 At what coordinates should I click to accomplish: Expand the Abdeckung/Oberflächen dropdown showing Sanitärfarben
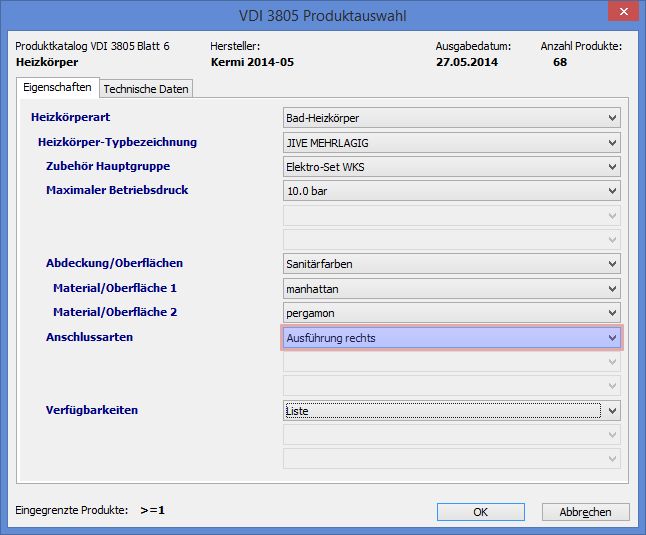[x=452, y=264]
